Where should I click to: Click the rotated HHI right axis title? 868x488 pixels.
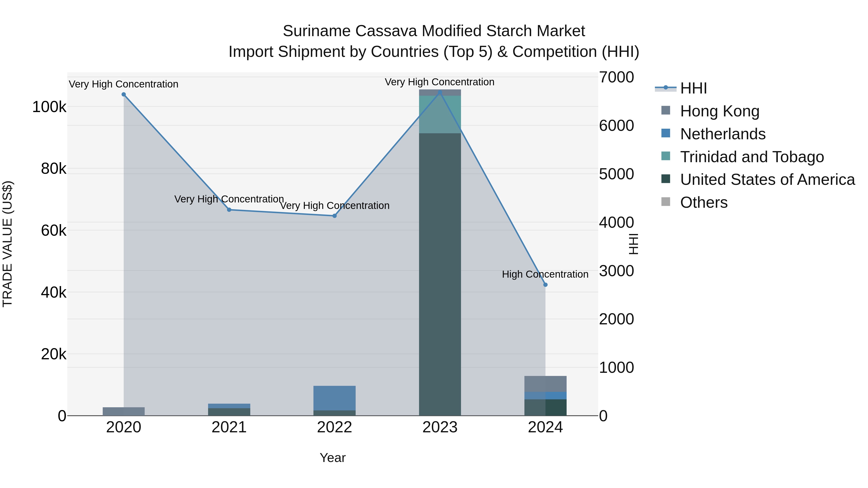tap(634, 244)
